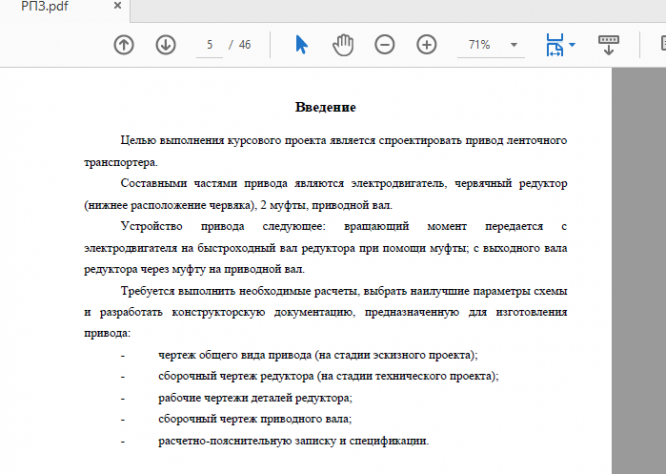Click the word транспортера in the first paragraph
666x474 pixels.
[x=121, y=162]
